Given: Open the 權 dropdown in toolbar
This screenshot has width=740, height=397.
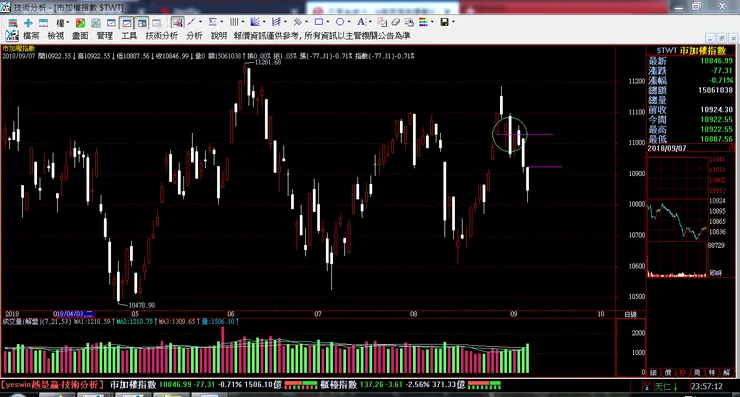Looking at the screenshot, I should (62, 23).
